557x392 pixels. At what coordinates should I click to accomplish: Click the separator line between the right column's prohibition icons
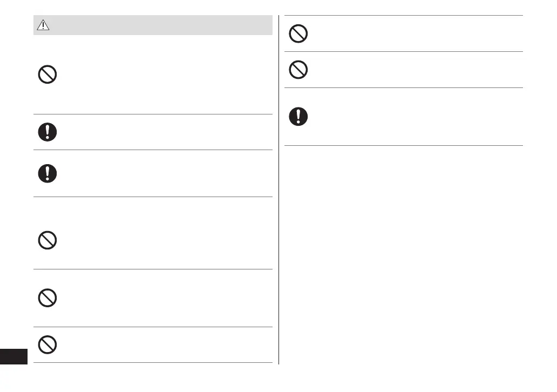(x=403, y=52)
